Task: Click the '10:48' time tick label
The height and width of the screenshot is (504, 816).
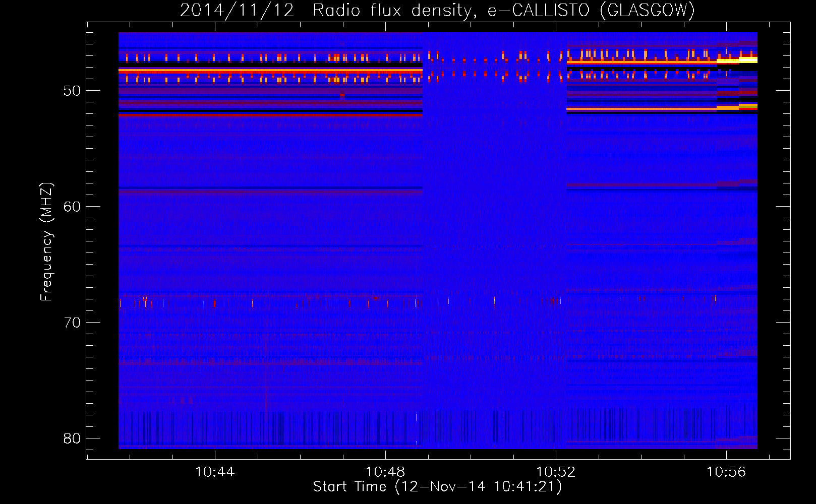Action: click(x=385, y=472)
